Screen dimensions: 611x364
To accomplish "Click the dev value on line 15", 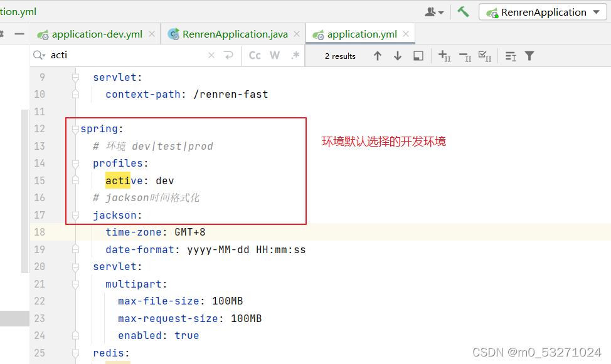I will click(165, 180).
